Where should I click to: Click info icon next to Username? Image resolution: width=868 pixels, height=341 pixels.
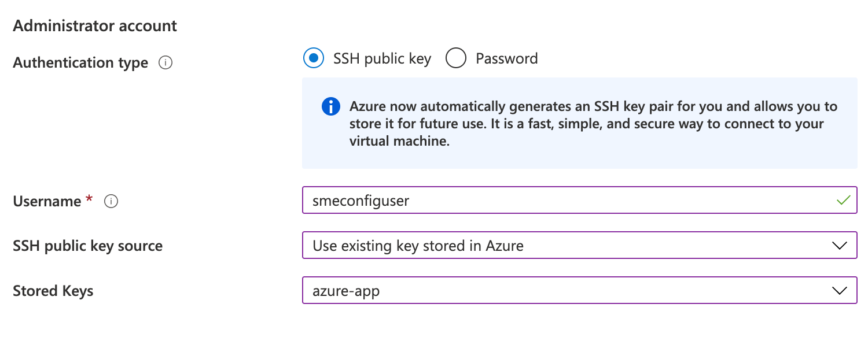[111, 201]
